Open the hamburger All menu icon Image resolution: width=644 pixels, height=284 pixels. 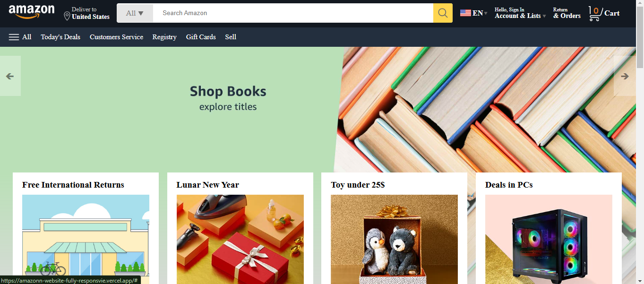click(x=14, y=37)
